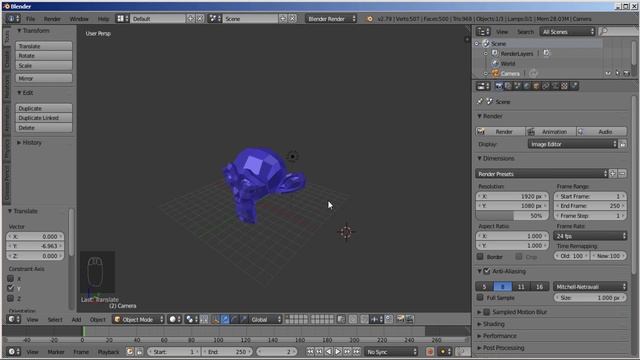Open the Render Presets dropdown
This screenshot has height=360, width=640.
(542, 174)
